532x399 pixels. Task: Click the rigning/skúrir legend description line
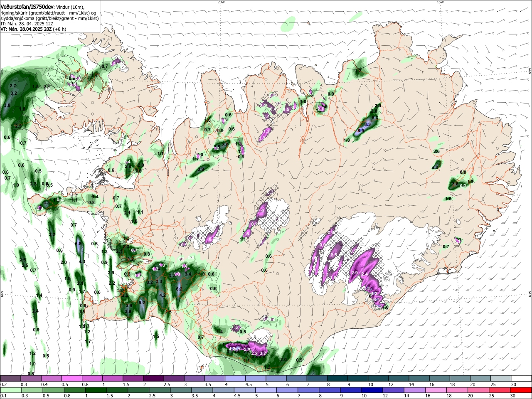point(48,13)
